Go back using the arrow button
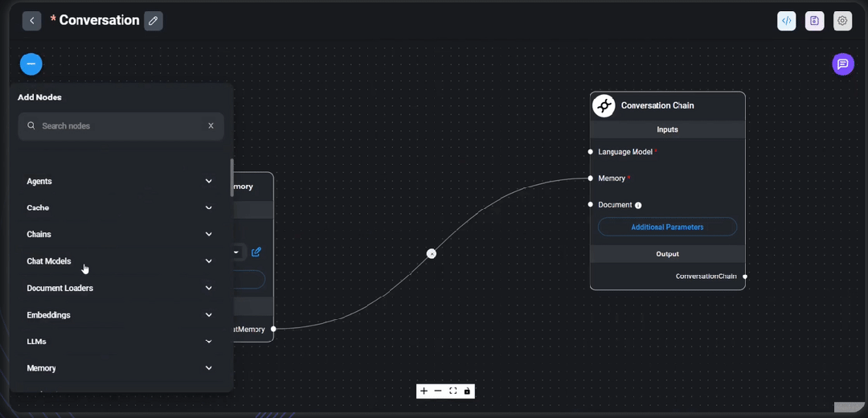Screen dimensions: 868x418 click(x=31, y=20)
